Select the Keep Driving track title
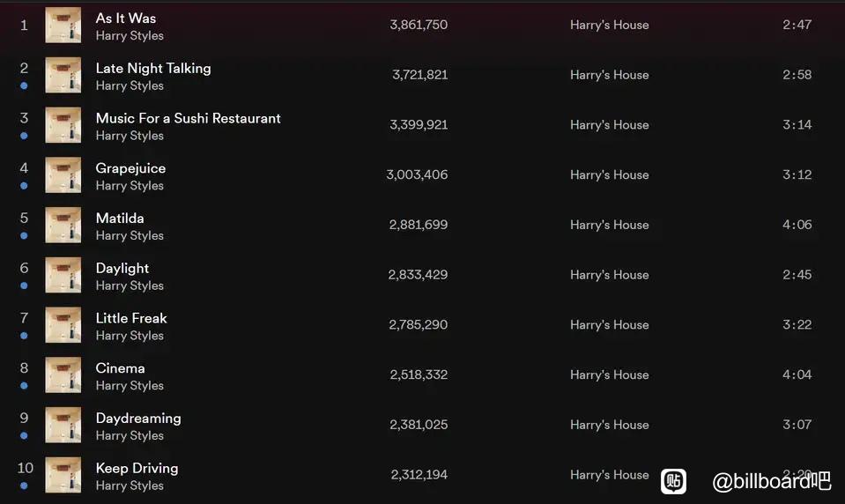Image resolution: width=845 pixels, height=504 pixels. pos(137,468)
